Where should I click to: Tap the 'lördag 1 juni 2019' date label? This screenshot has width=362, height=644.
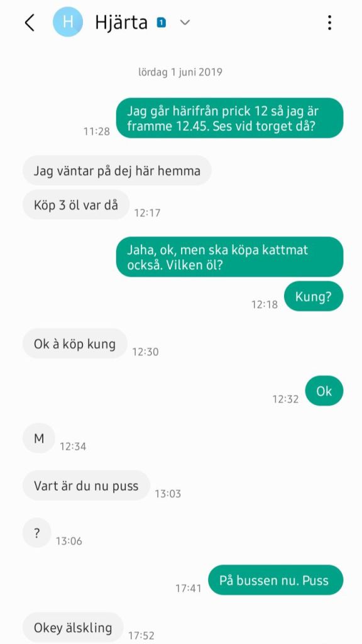coord(180,72)
